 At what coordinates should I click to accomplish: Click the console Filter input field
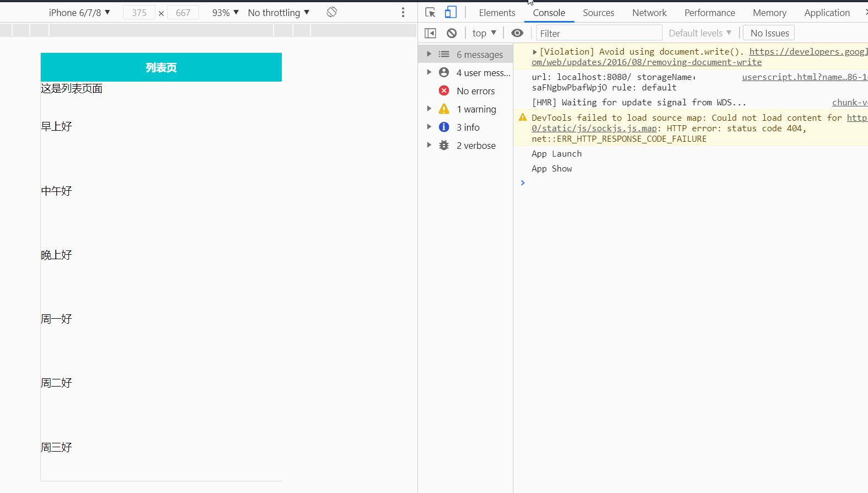[599, 33]
